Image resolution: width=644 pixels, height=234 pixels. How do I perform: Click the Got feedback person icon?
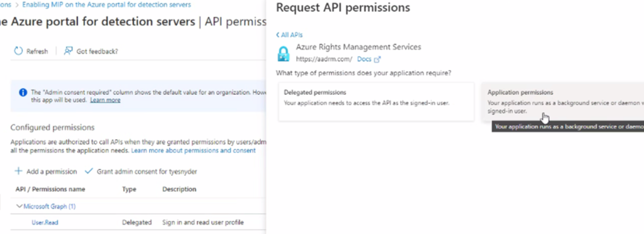68,51
